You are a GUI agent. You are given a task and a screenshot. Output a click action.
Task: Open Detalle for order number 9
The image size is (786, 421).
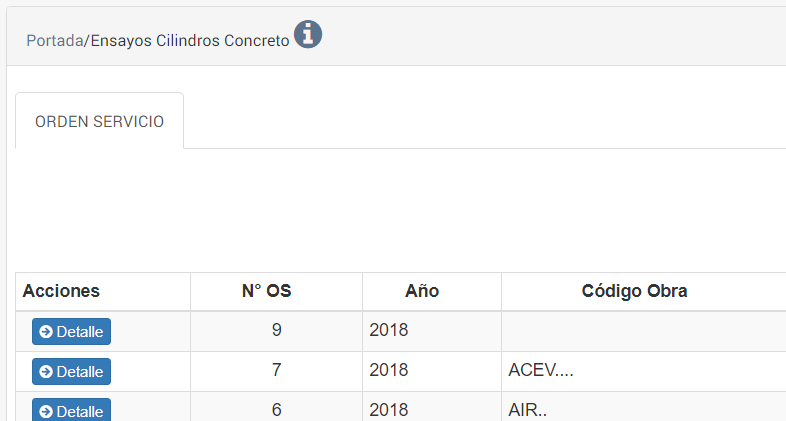coord(71,331)
